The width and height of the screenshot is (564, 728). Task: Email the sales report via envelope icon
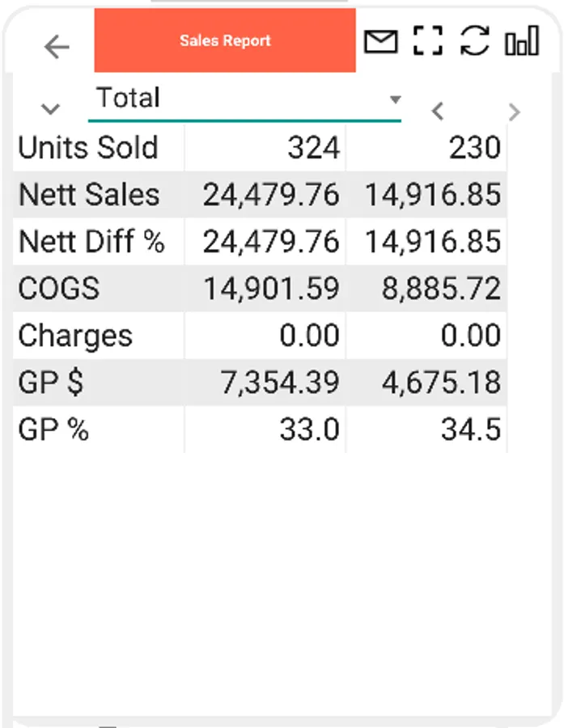coord(380,41)
